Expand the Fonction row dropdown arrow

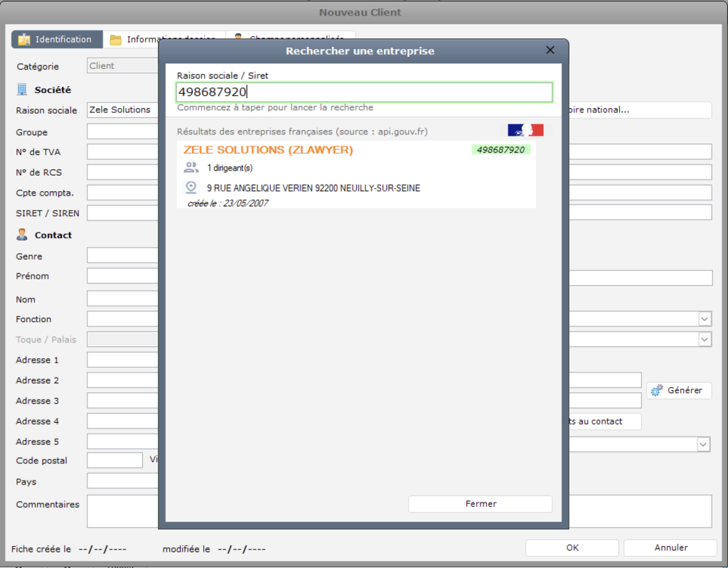point(704,320)
